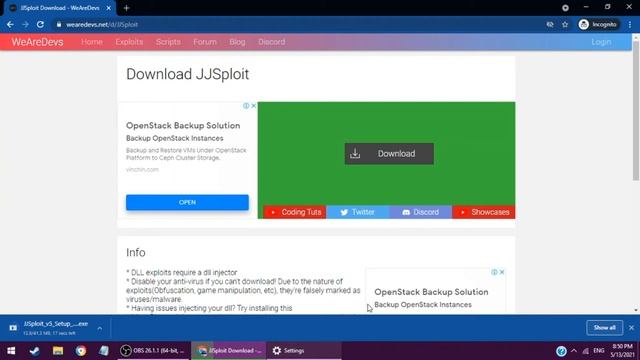Click the third-party cookies blocked eye icon

550,24
